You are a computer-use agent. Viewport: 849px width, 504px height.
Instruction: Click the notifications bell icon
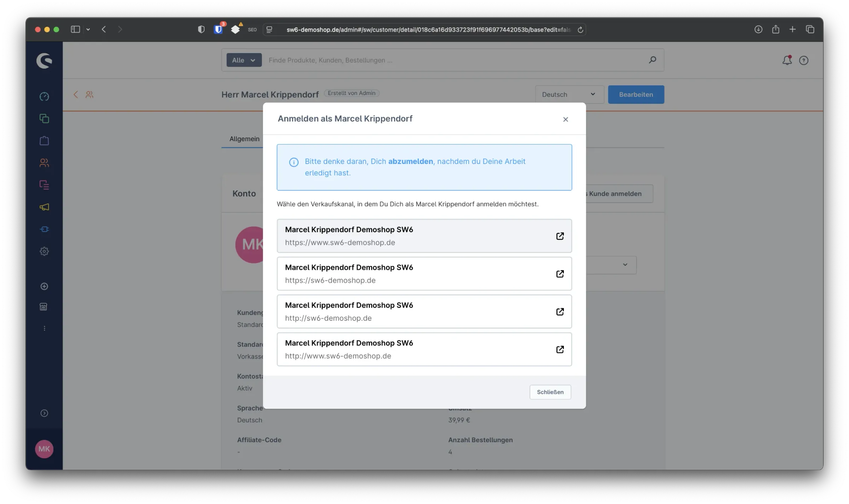(x=787, y=60)
